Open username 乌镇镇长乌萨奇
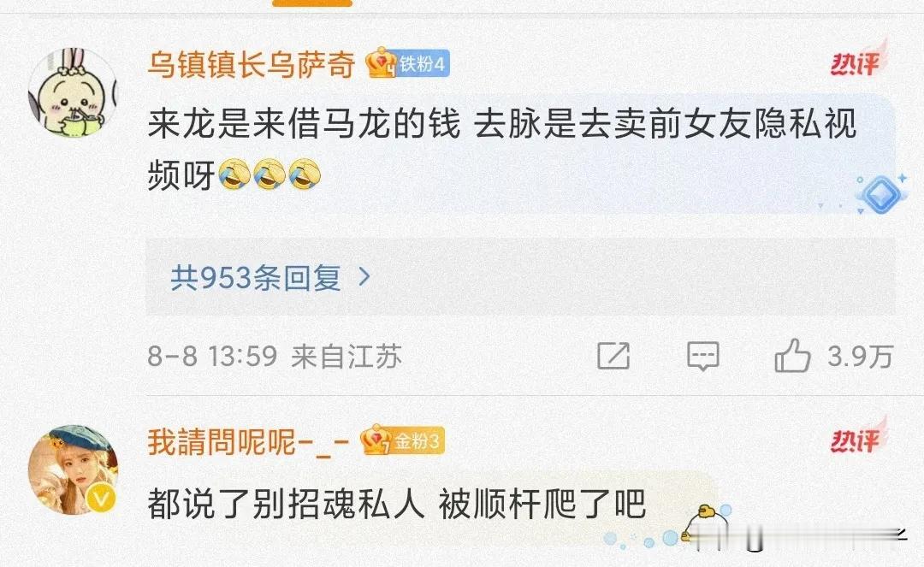Image resolution: width=924 pixels, height=567 pixels. tap(251, 64)
